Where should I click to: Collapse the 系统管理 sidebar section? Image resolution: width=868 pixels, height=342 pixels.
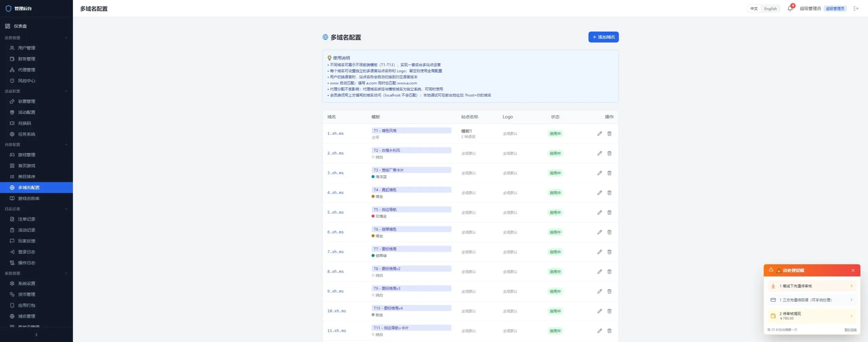pyautogui.click(x=66, y=273)
